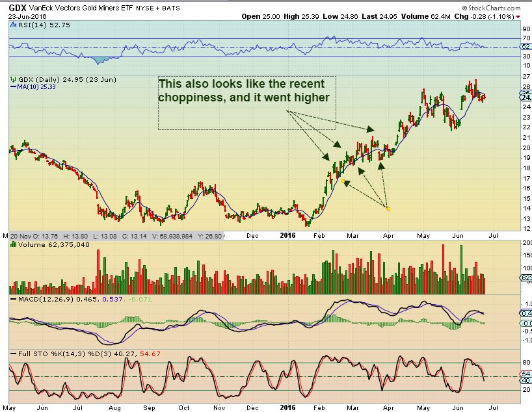Click the 80 level on the stochastic axis

[526, 363]
